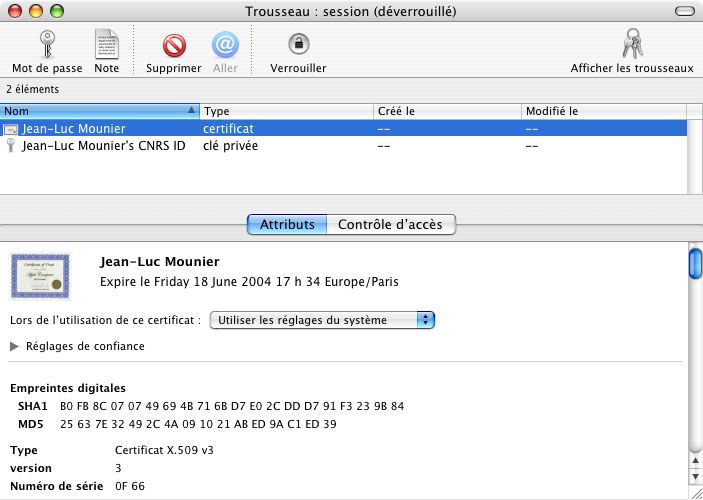The width and height of the screenshot is (703, 500).
Task: Click the Type column header
Action: coord(286,111)
